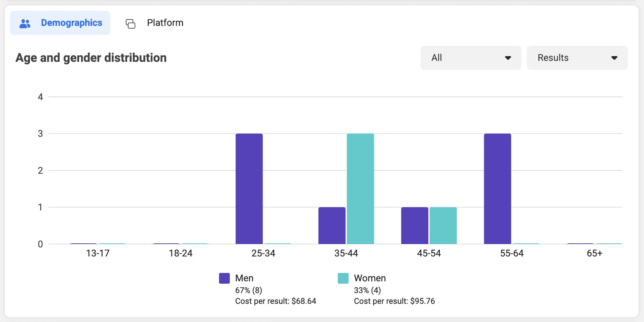Select the Women bar for 35-44
The image size is (644, 322).
(360, 189)
